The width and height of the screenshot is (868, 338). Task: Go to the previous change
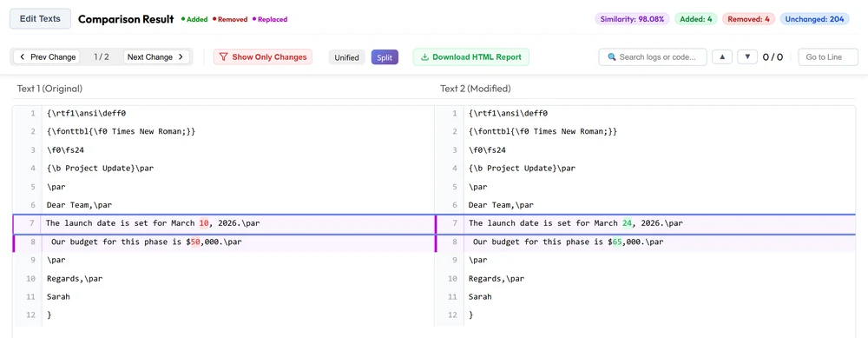pyautogui.click(x=47, y=57)
